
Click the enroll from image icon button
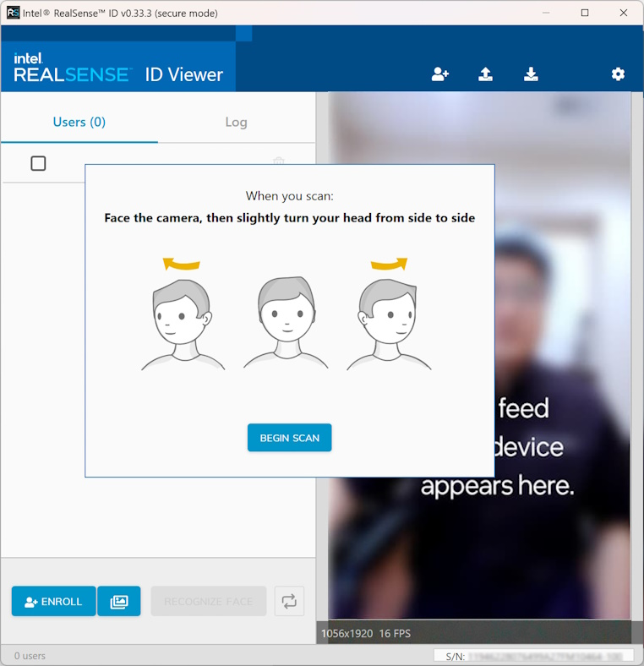click(x=119, y=601)
